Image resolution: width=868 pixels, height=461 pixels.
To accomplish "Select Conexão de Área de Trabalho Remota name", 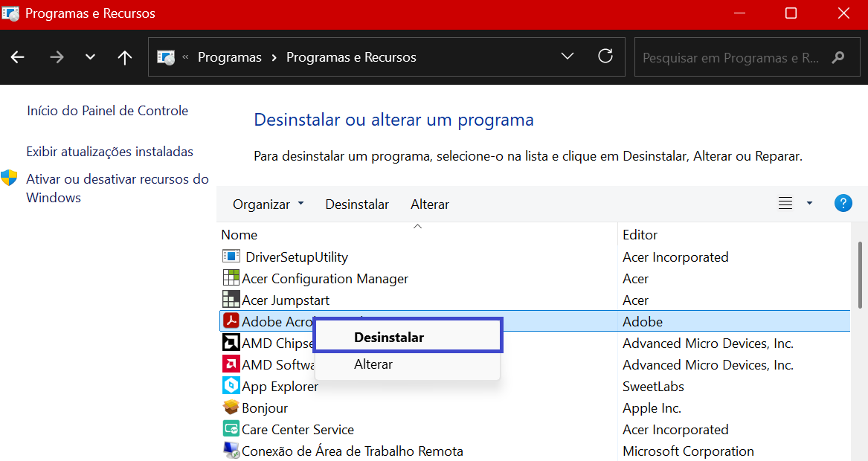I will (x=352, y=451).
